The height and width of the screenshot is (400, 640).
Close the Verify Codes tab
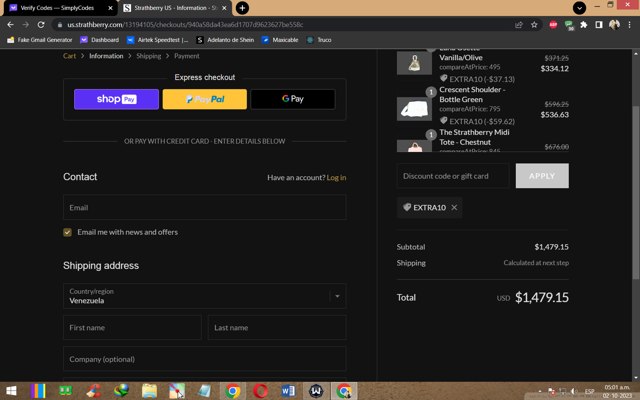tap(110, 8)
